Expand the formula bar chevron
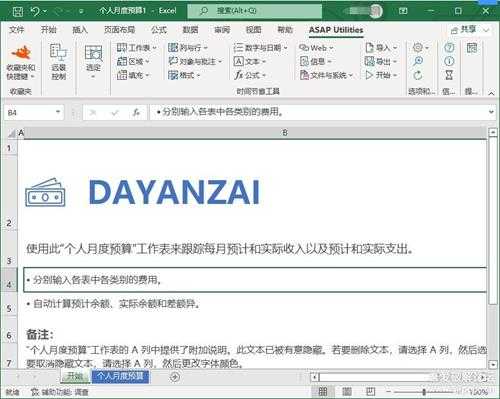Viewport: 500px width, 399px height. pos(491,112)
